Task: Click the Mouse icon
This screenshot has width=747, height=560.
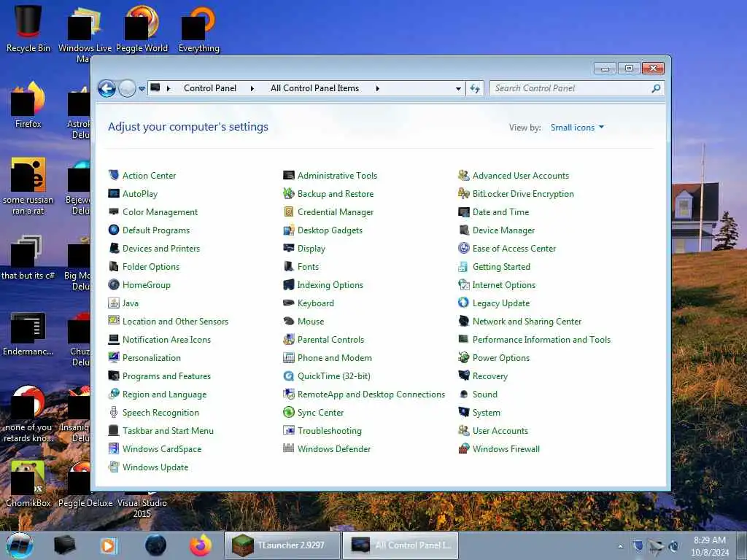Action: click(x=289, y=321)
